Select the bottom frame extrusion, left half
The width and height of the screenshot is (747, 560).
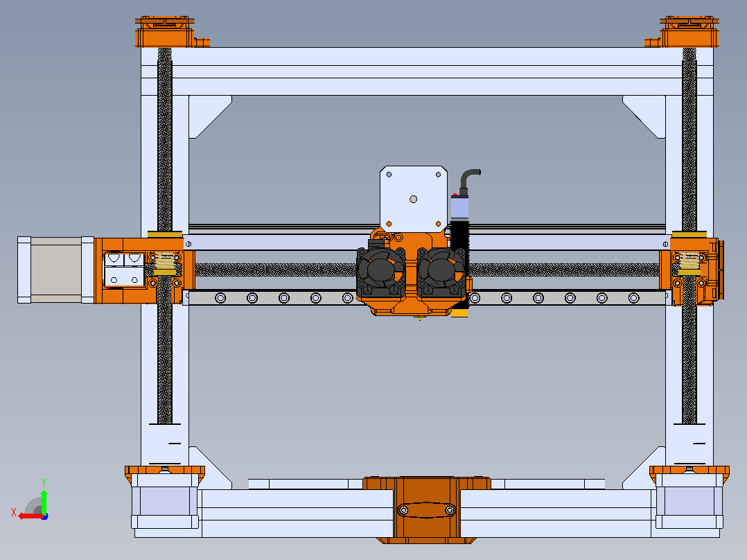297,514
